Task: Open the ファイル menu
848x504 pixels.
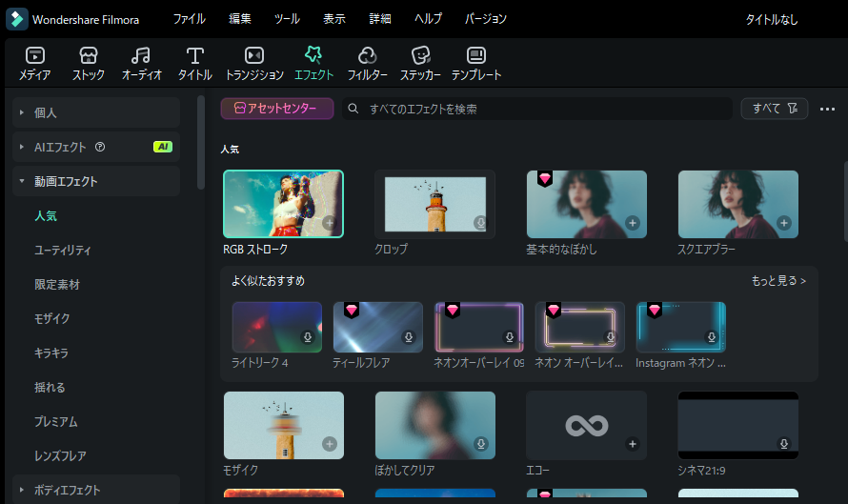Action: point(189,19)
